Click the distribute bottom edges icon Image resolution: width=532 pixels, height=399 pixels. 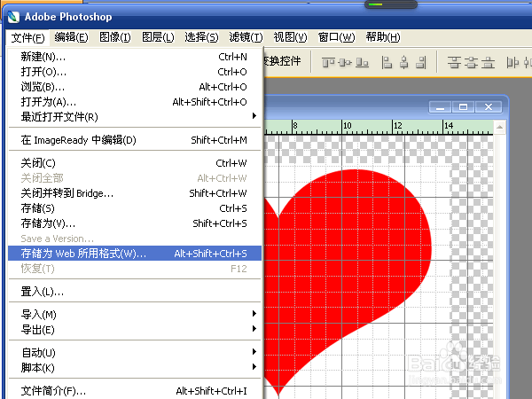[489, 62]
